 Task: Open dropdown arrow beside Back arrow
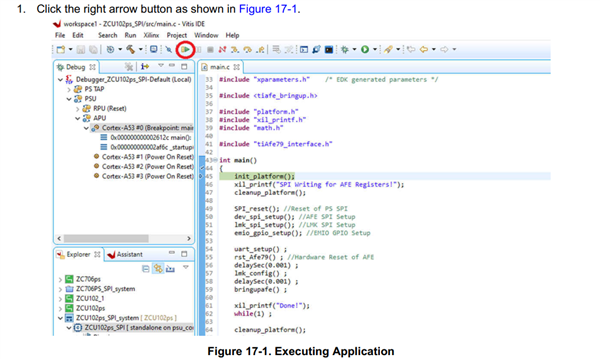click(434, 49)
